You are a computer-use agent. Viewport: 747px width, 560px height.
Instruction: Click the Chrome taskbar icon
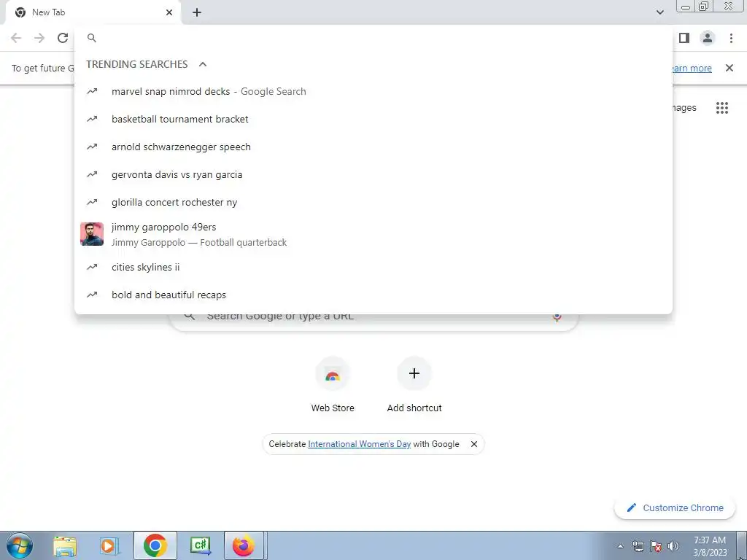pos(155,545)
